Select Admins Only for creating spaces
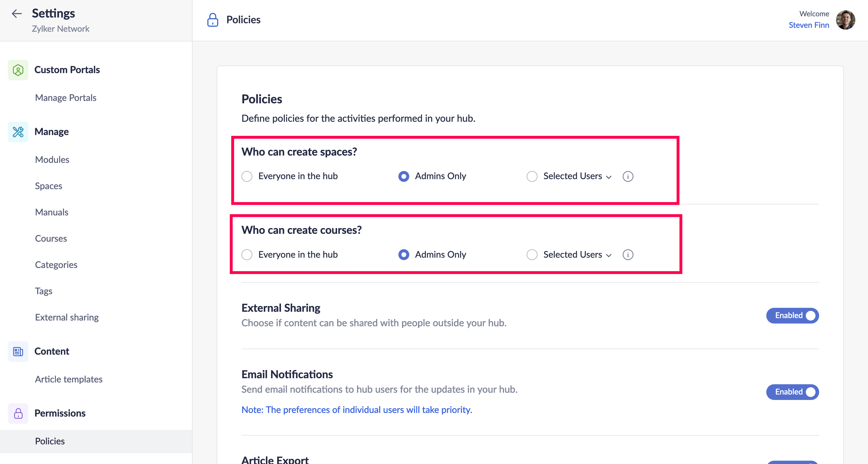 pyautogui.click(x=404, y=176)
